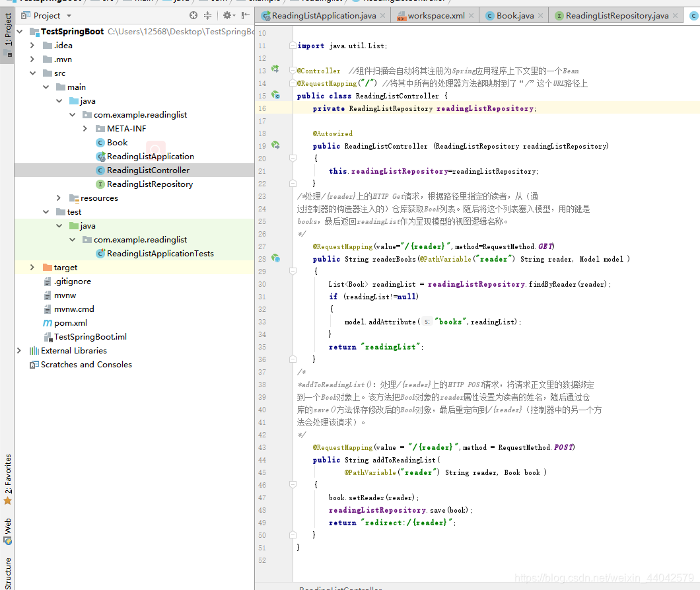Close the workspace.xml tab
Screen dimensions: 700x590
click(x=471, y=16)
